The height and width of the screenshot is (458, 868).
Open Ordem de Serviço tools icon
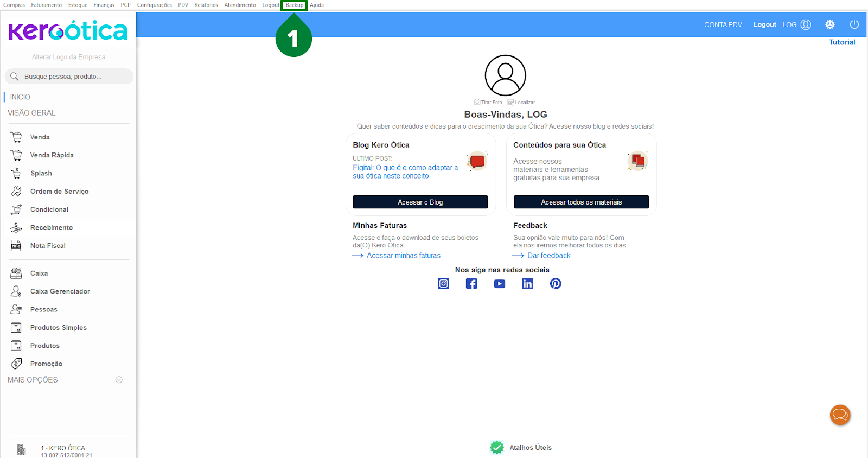click(16, 191)
